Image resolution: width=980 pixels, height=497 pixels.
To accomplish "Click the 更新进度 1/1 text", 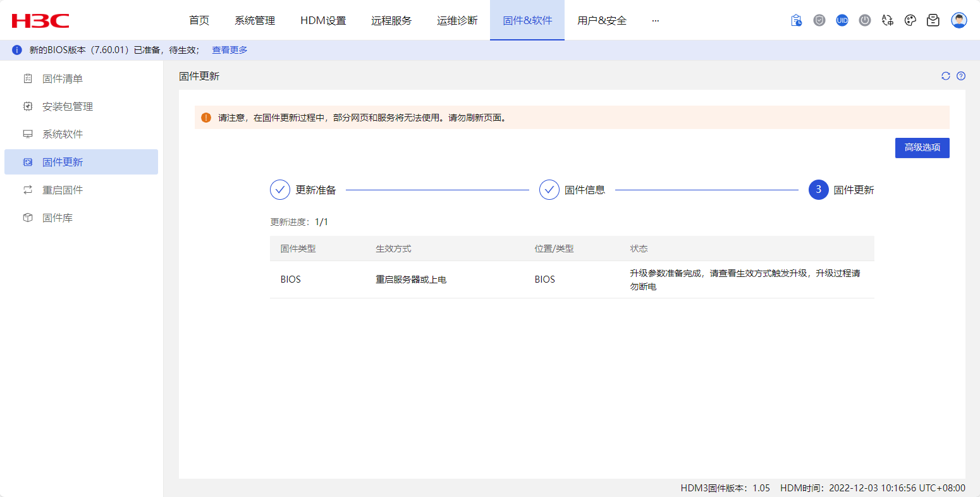I will click(x=299, y=222).
